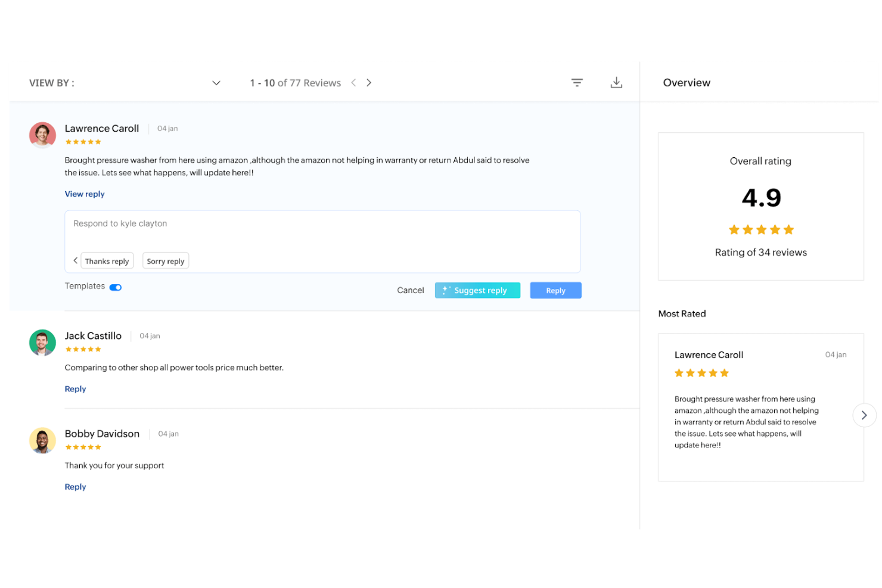This screenshot has width=882, height=588.
Task: Expand the Most Rated card details
Action: coord(864,415)
